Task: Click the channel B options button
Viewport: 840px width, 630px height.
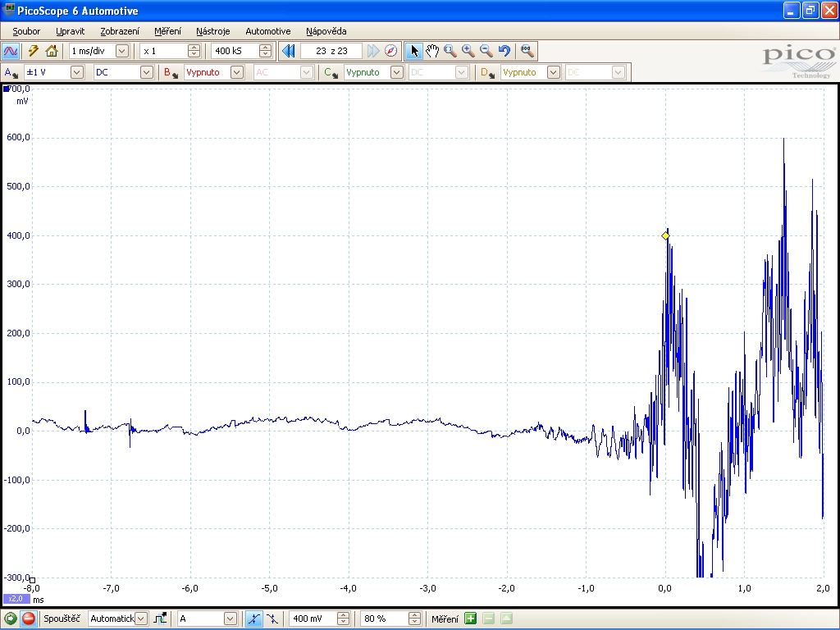Action: pos(168,72)
